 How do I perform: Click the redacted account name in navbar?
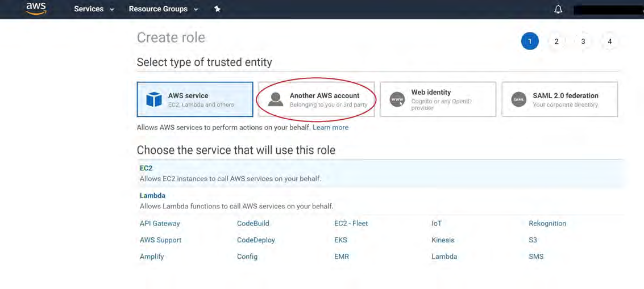609,10
